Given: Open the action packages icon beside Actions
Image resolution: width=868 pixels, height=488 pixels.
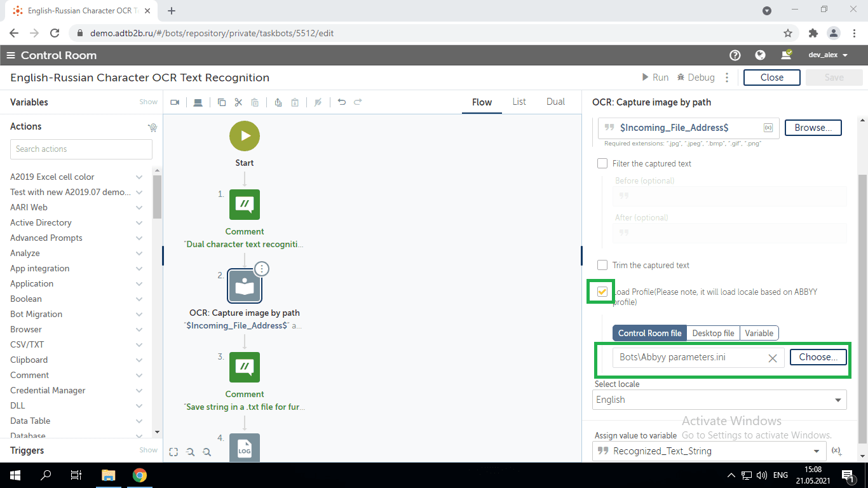Looking at the screenshot, I should pos(153,127).
